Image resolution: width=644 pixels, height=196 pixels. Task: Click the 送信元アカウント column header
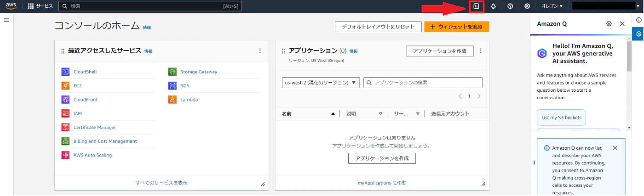pyautogui.click(x=450, y=114)
